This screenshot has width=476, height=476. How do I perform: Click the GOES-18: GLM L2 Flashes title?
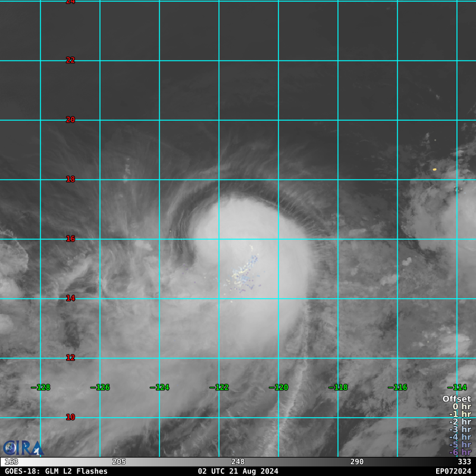(56, 471)
